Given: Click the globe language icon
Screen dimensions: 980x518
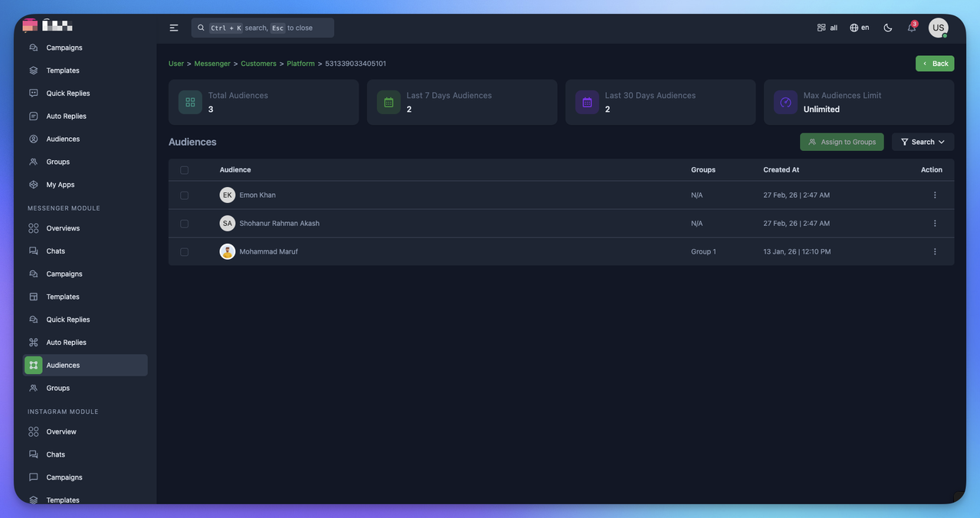Looking at the screenshot, I should pos(854,28).
